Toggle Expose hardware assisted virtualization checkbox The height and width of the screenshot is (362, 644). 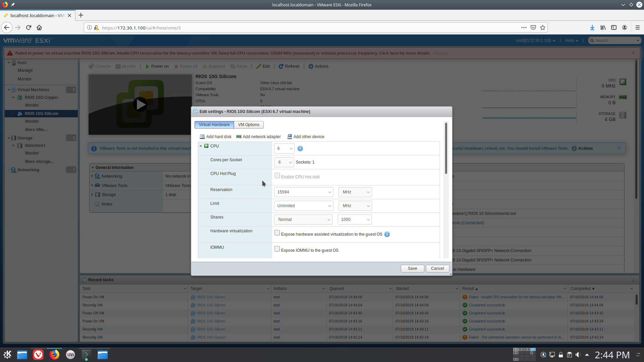pyautogui.click(x=277, y=233)
